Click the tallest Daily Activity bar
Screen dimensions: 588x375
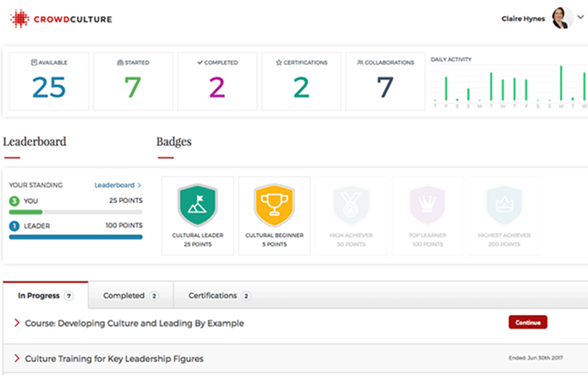(561, 83)
